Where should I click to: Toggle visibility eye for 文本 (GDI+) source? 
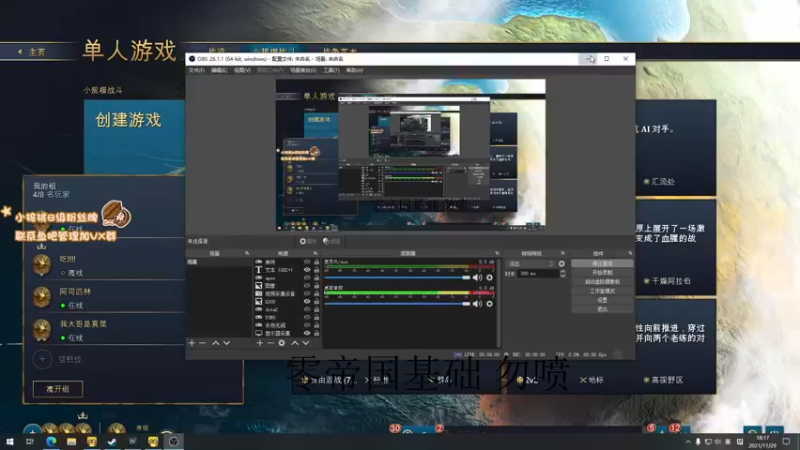307,270
